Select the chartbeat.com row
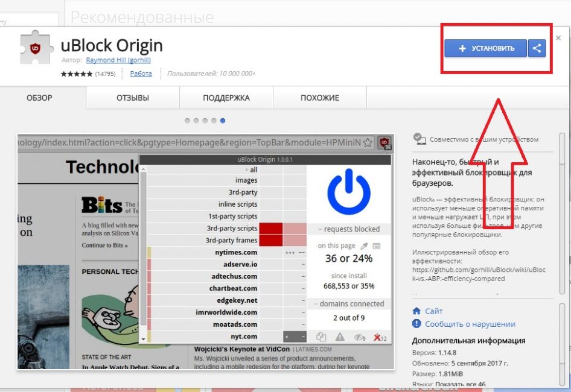This screenshot has width=571, height=392. tap(226, 288)
